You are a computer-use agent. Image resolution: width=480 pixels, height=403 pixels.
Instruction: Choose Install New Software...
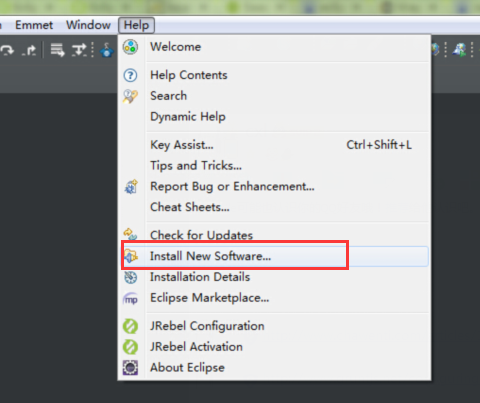tap(274, 256)
